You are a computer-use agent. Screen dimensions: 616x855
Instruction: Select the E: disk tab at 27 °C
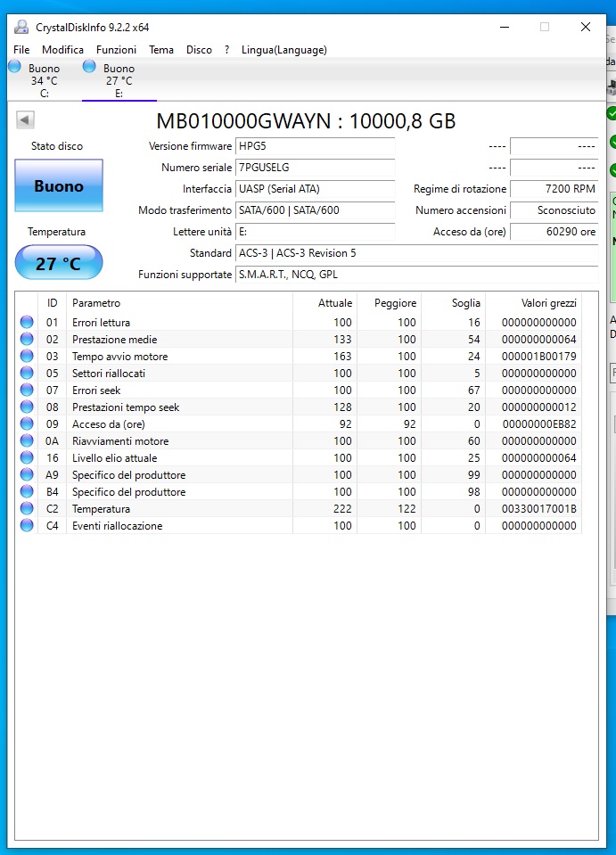119,80
